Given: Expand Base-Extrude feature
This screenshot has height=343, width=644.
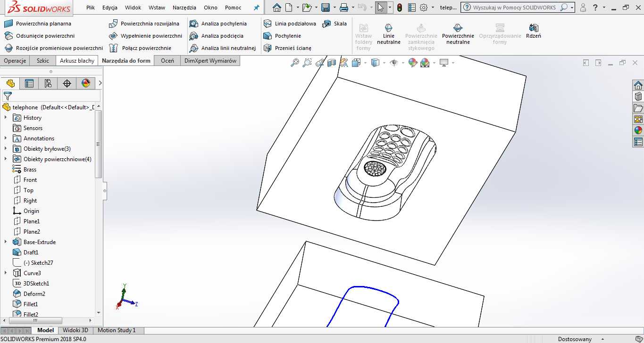Looking at the screenshot, I should (x=6, y=242).
